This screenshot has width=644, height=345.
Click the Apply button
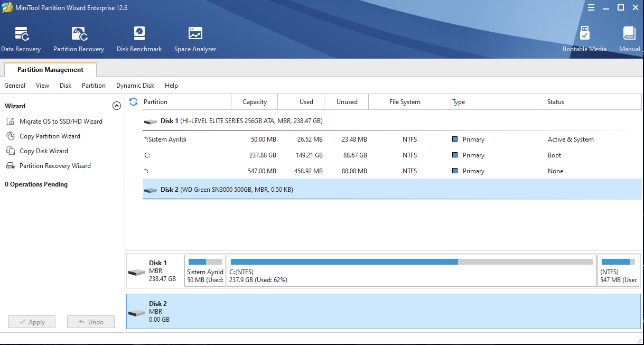click(32, 322)
